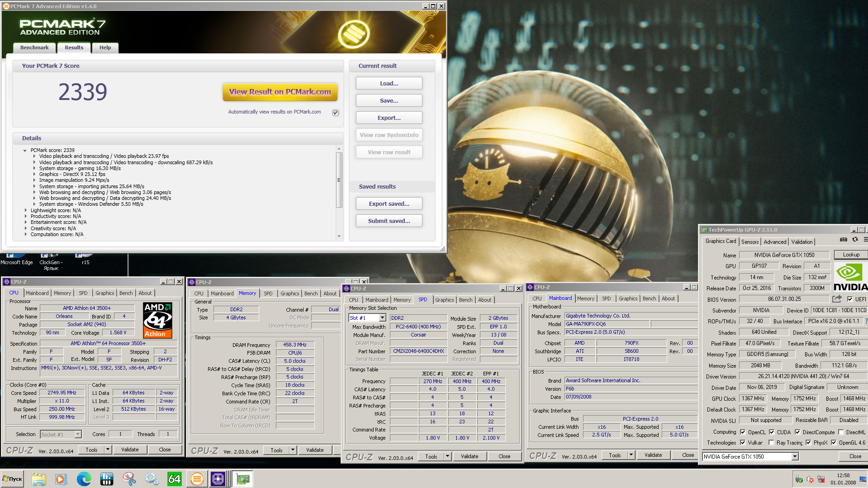
Task: Open Microsoft Edge desktop shortcut
Action: [17, 259]
